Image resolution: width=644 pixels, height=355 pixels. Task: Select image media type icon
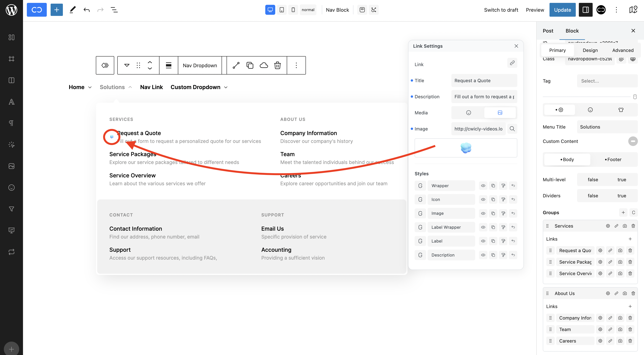(500, 113)
